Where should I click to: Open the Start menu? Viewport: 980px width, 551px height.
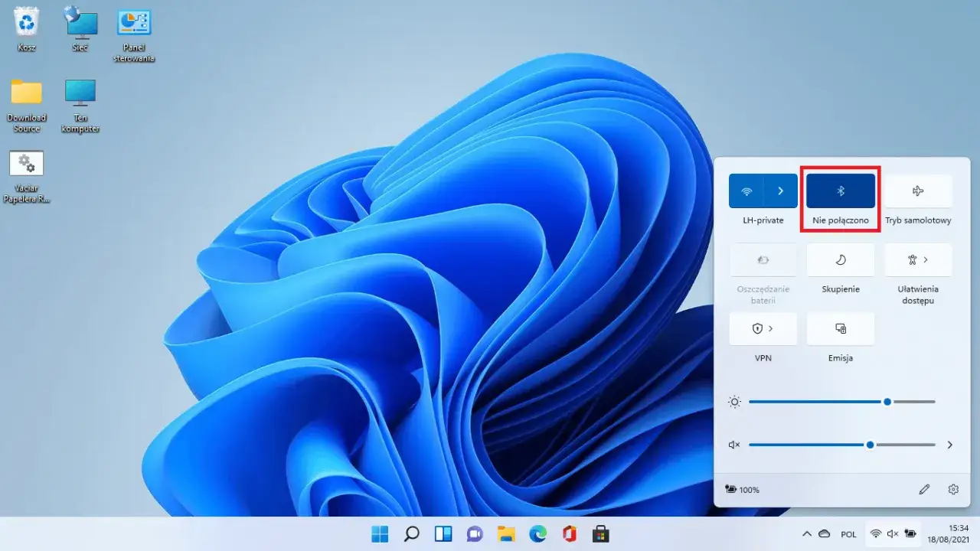(x=380, y=534)
